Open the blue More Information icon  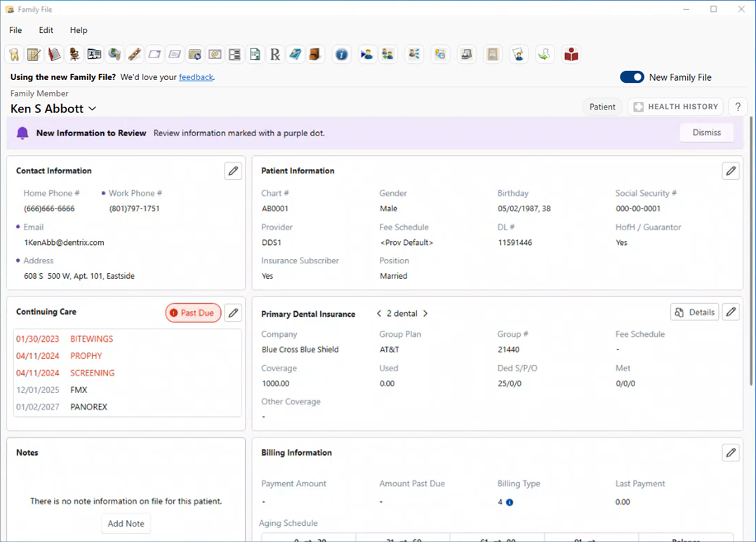click(341, 55)
